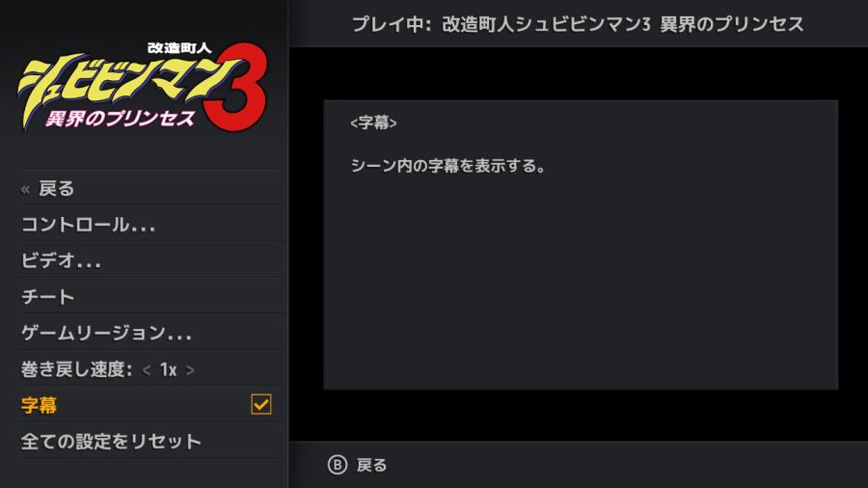Click the <字幕> description heading
Viewport: 868px width, 488px height.
(x=373, y=122)
